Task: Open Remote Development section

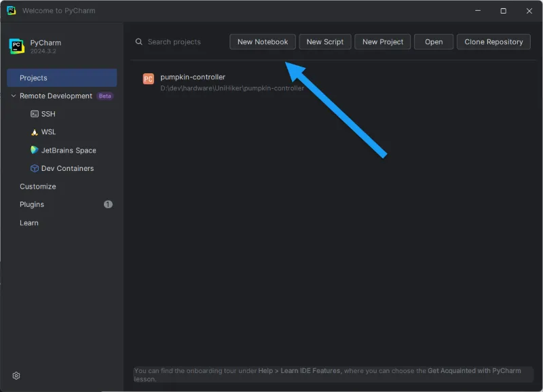Action: (x=56, y=96)
